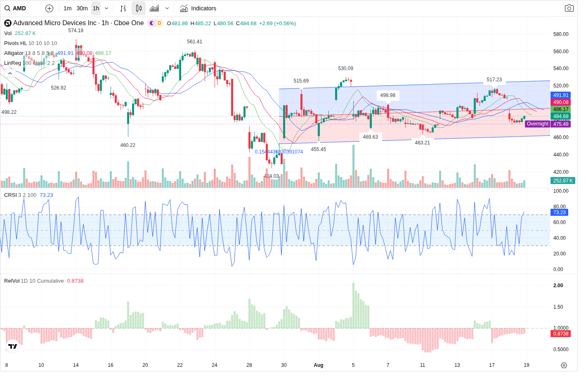Open the Indicators dialog
This screenshot has height=392, width=586.
click(x=198, y=8)
